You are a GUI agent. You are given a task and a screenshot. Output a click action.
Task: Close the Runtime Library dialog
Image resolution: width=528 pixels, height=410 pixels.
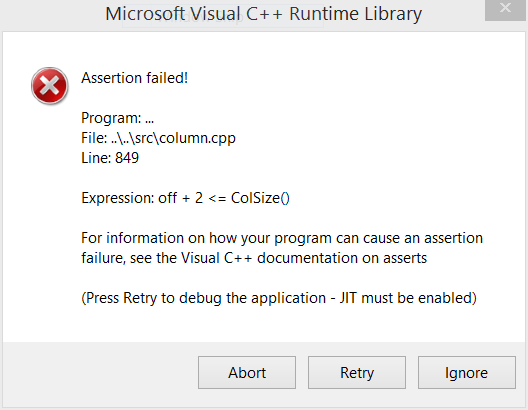(505, 9)
